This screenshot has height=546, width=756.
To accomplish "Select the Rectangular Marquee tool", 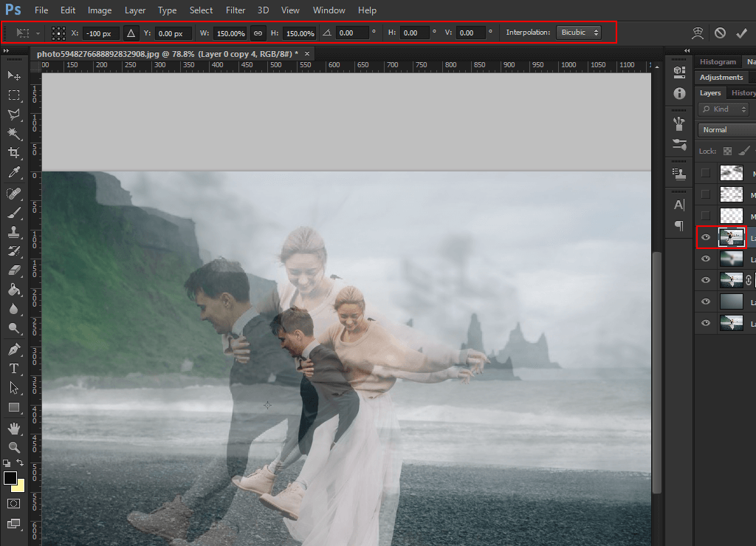I will coord(14,95).
